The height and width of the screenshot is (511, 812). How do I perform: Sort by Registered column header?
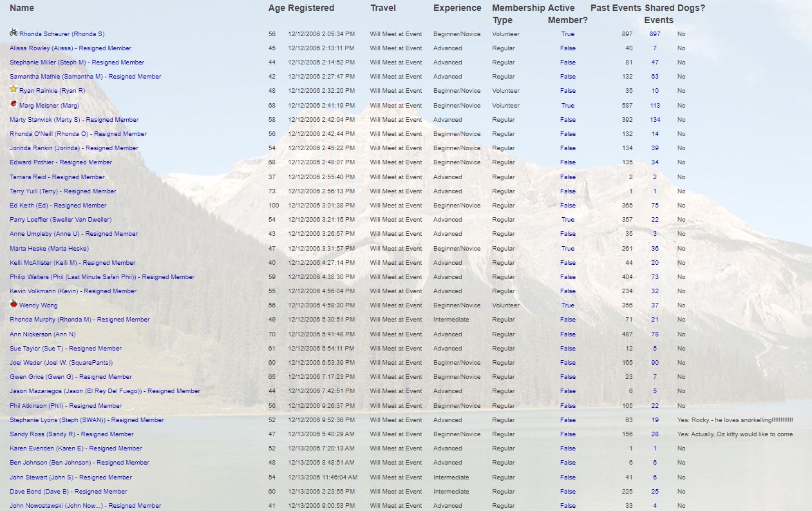pyautogui.click(x=311, y=8)
